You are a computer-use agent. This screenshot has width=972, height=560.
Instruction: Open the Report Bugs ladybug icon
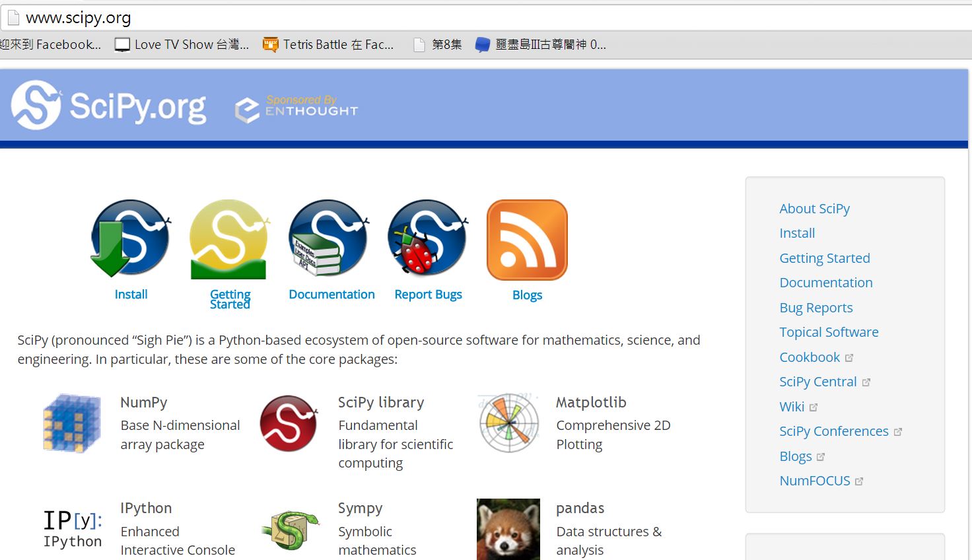(x=428, y=238)
